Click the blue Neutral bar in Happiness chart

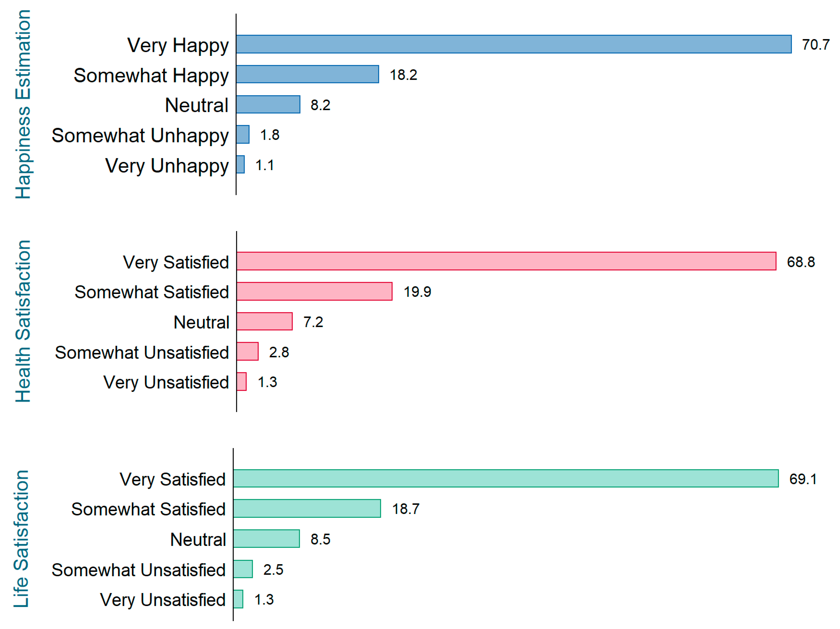(268, 104)
